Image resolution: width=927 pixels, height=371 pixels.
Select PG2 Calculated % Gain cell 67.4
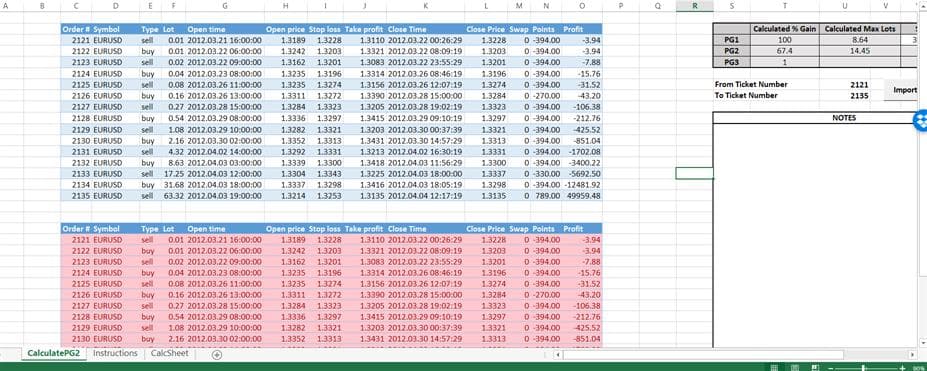[x=785, y=51]
